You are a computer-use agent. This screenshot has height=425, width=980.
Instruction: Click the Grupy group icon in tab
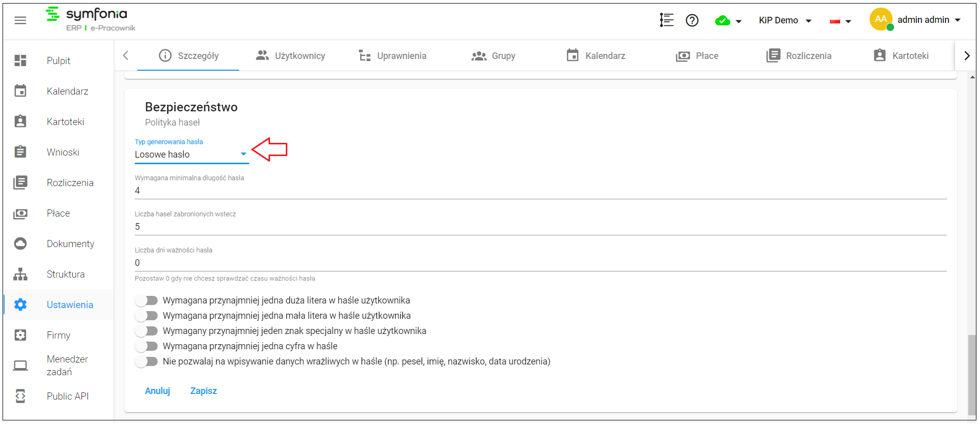[479, 56]
